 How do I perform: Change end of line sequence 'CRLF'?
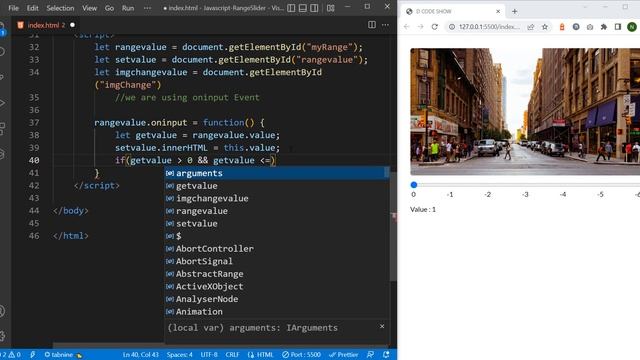click(x=232, y=355)
